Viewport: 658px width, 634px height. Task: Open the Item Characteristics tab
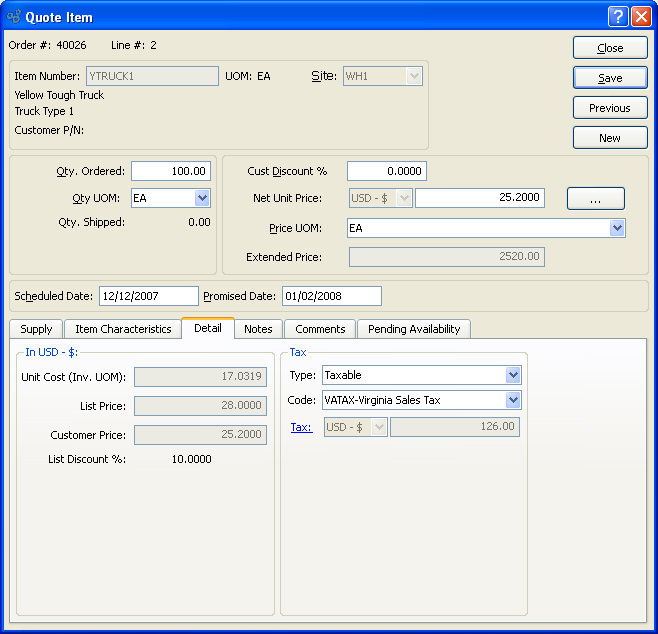(123, 329)
